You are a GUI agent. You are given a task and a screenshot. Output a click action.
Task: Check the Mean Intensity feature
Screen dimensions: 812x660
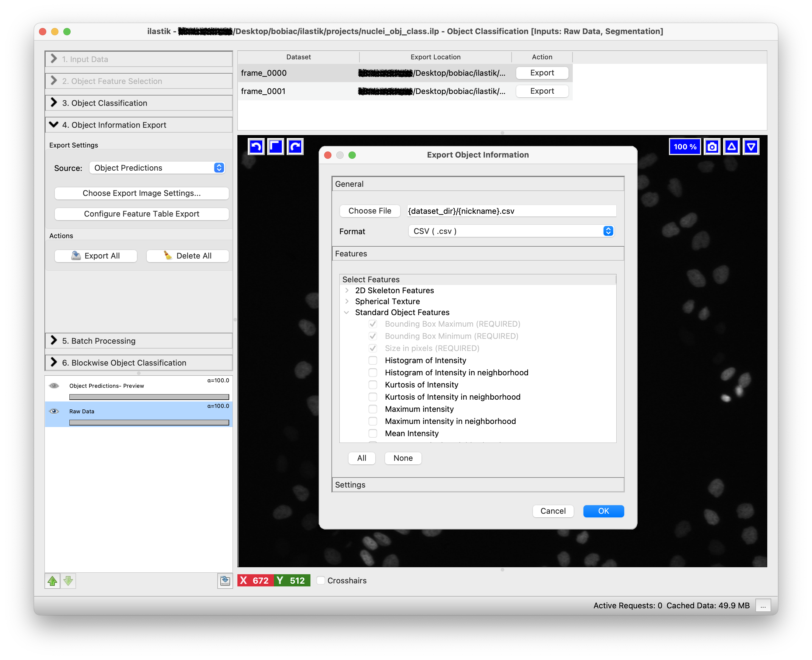tap(373, 433)
